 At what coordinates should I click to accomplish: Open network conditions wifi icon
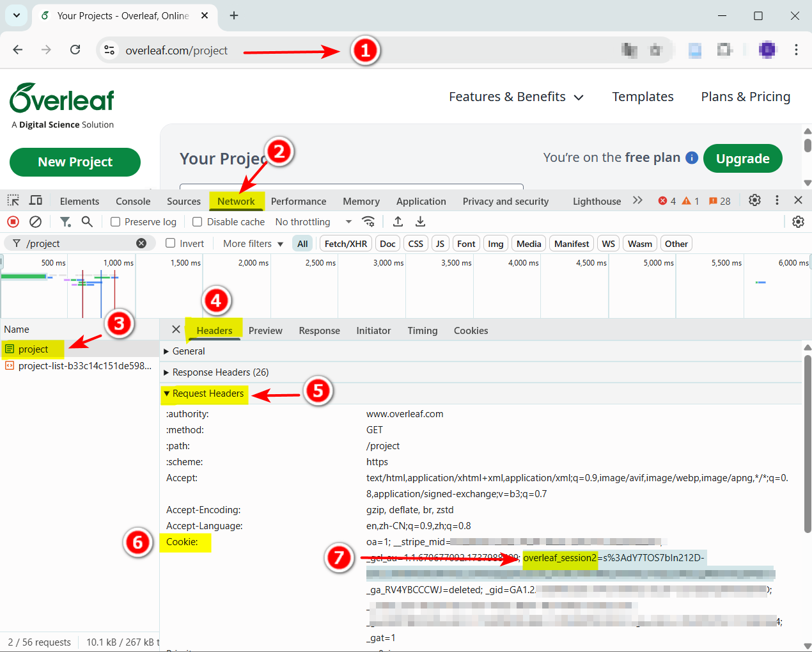368,221
